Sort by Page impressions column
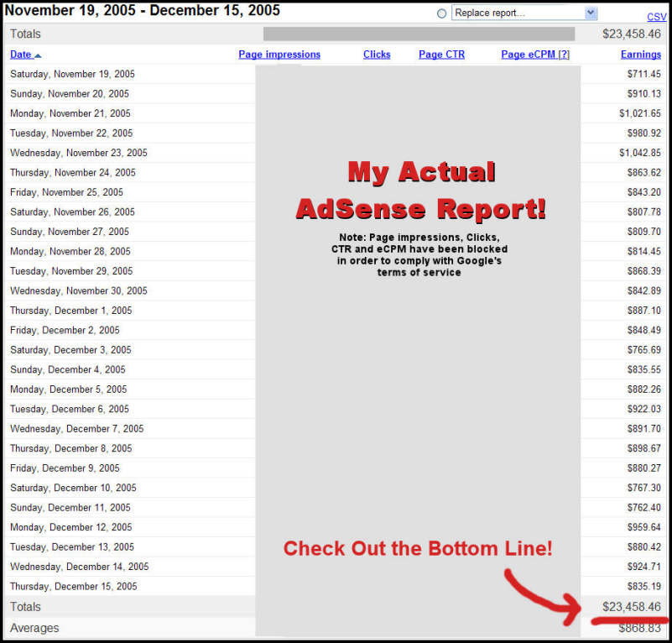This screenshot has height=643, width=672. click(x=279, y=55)
